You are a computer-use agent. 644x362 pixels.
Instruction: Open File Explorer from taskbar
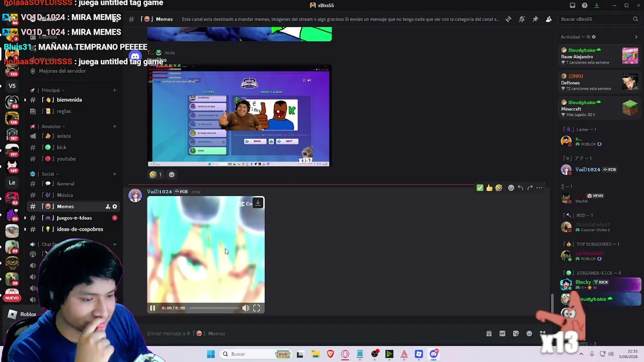pos(315,354)
